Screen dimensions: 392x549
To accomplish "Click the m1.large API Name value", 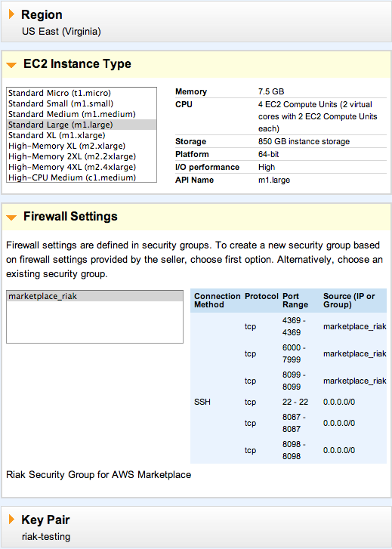I will tap(274, 180).
